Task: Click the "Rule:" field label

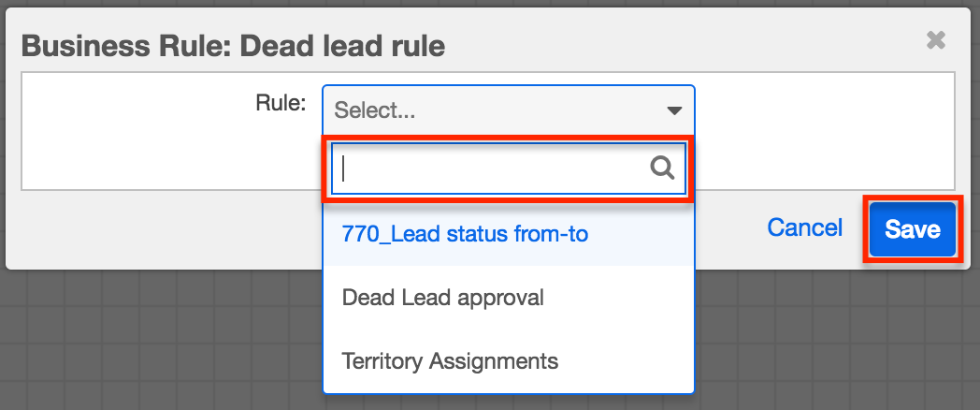Action: pyautogui.click(x=281, y=103)
